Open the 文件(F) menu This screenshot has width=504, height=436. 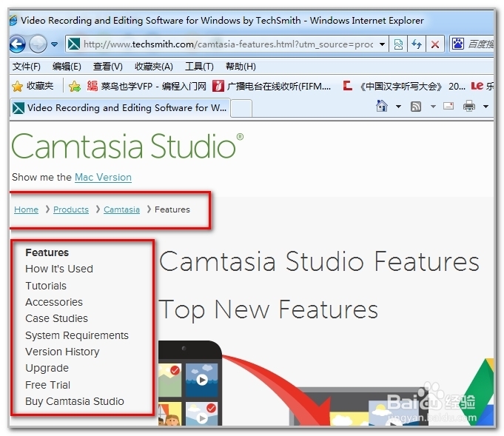pyautogui.click(x=27, y=67)
